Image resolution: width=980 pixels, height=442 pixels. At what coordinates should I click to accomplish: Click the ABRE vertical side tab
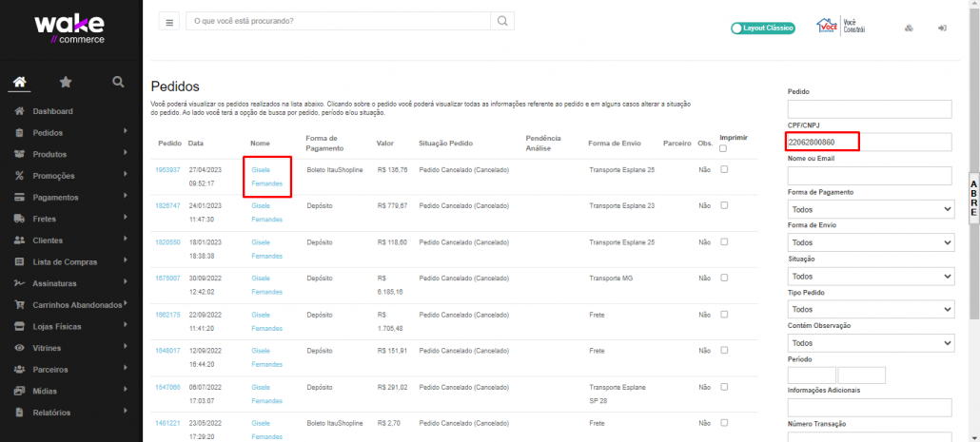(973, 197)
